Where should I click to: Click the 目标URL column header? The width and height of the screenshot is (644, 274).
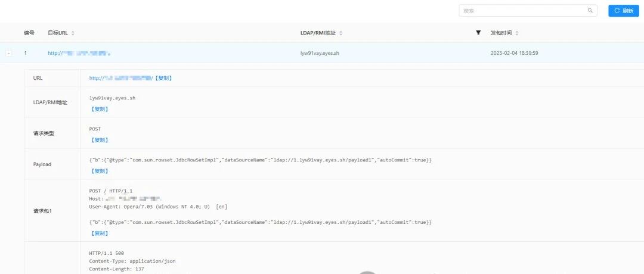coord(58,33)
